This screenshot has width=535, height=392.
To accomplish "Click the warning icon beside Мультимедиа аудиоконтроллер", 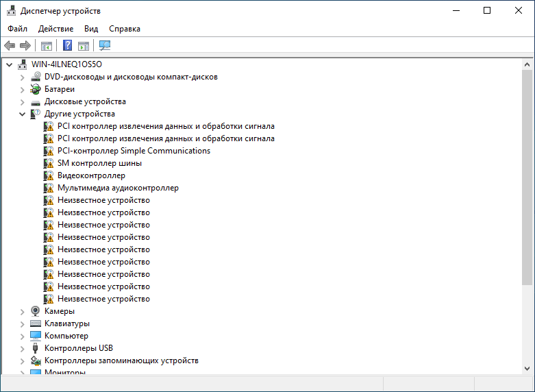I will pos(49,188).
